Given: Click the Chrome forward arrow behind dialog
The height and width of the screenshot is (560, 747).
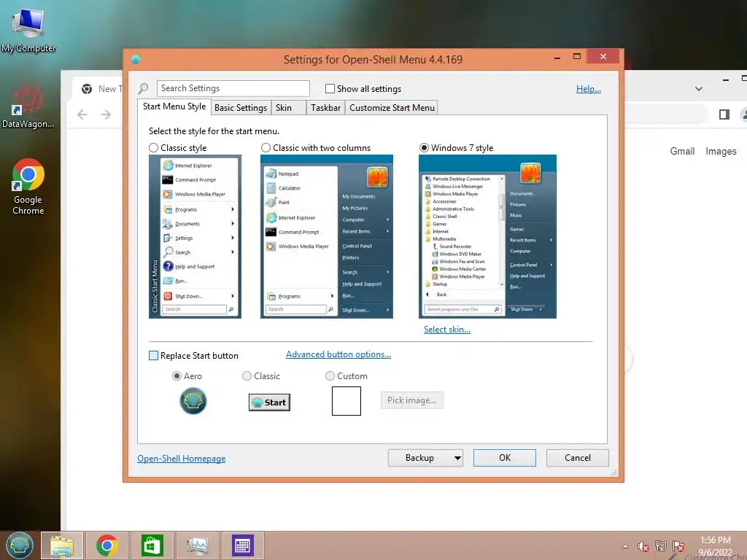Looking at the screenshot, I should [x=106, y=114].
